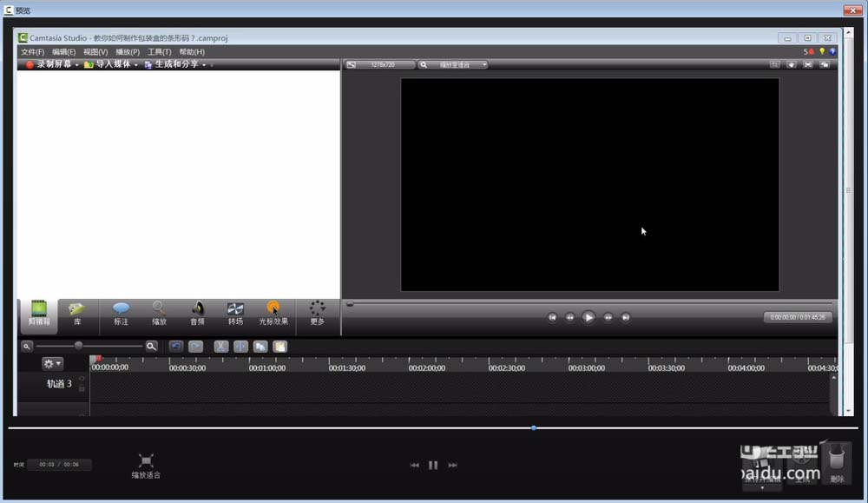Screen dimensions: 868x503
Task: Click the copy icon on timeline toolbar
Action: pos(260,347)
